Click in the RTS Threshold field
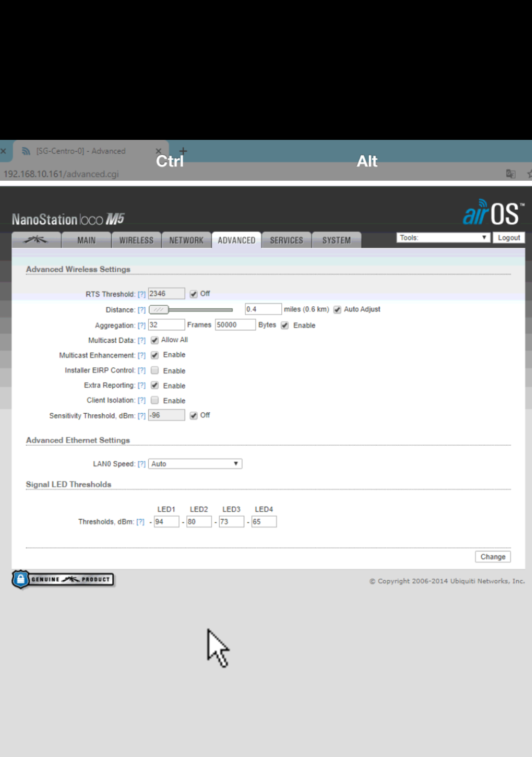 pyautogui.click(x=166, y=294)
